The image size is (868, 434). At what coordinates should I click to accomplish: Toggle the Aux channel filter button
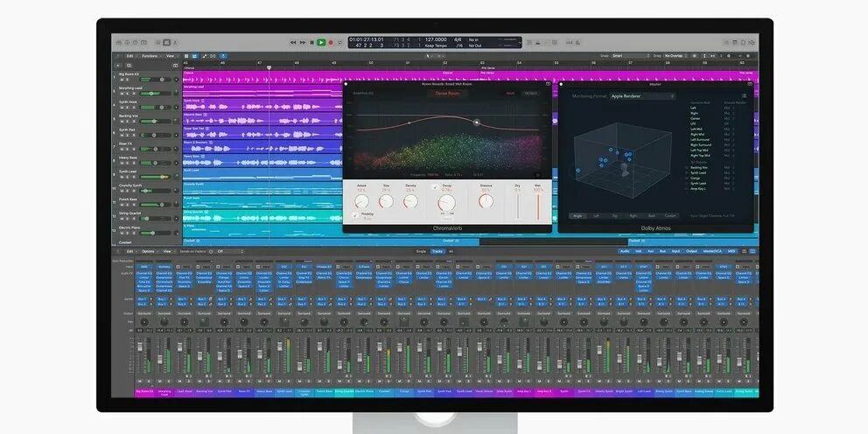[x=650, y=251]
